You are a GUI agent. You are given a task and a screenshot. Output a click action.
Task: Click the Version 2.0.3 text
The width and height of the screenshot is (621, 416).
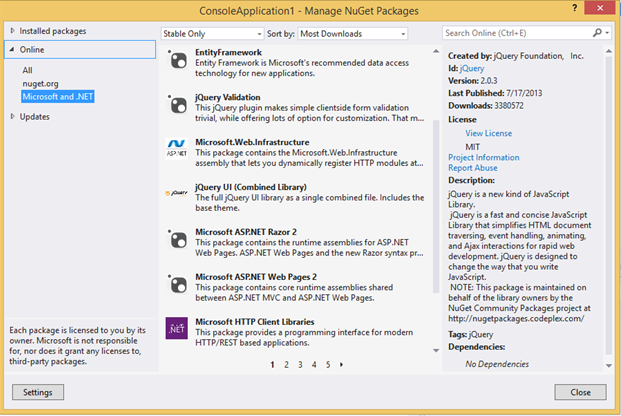tap(472, 81)
